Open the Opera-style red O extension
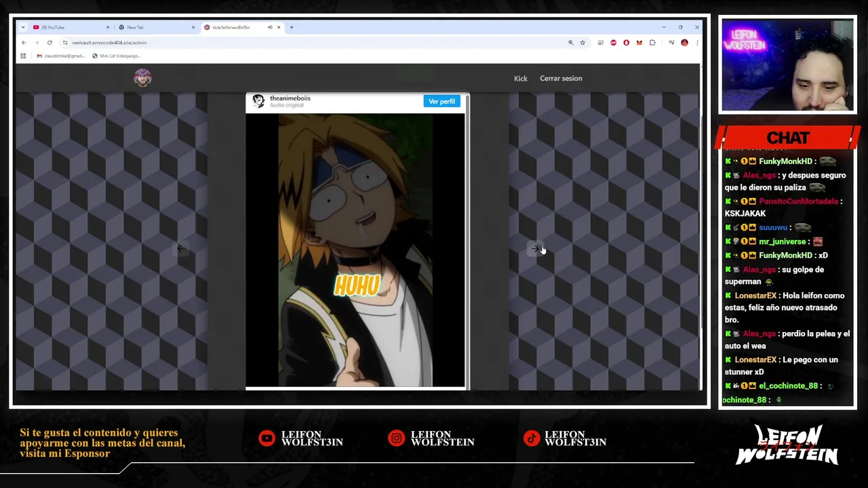 pyautogui.click(x=626, y=43)
